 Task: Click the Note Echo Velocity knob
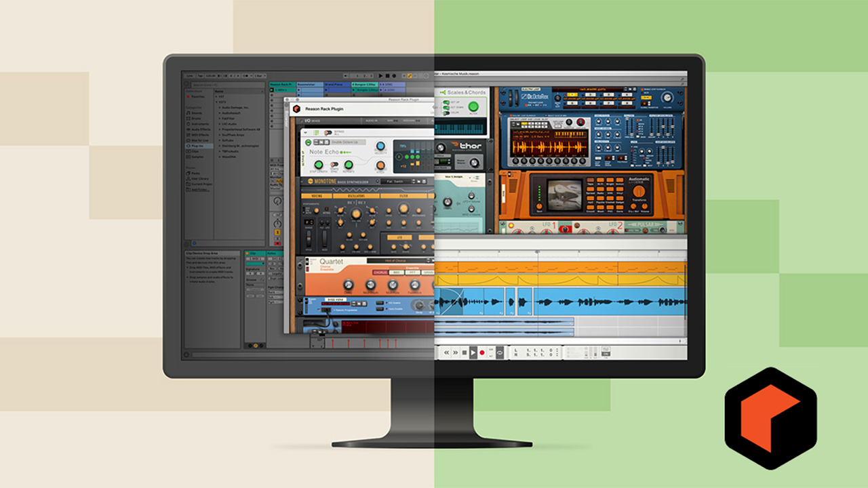pyautogui.click(x=380, y=147)
